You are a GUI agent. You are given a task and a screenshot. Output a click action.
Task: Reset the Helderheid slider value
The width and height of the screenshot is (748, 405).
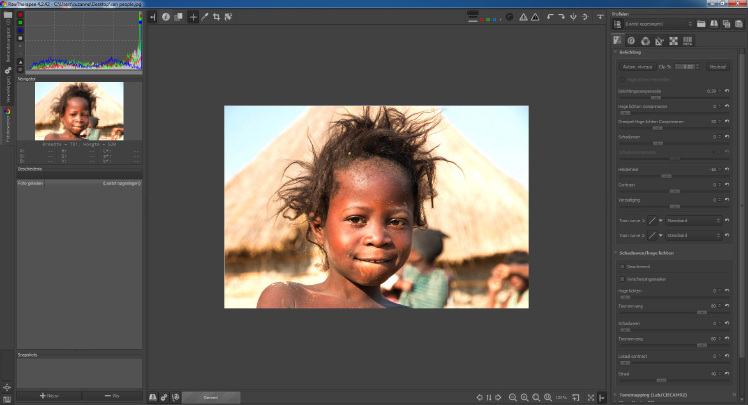[727, 169]
